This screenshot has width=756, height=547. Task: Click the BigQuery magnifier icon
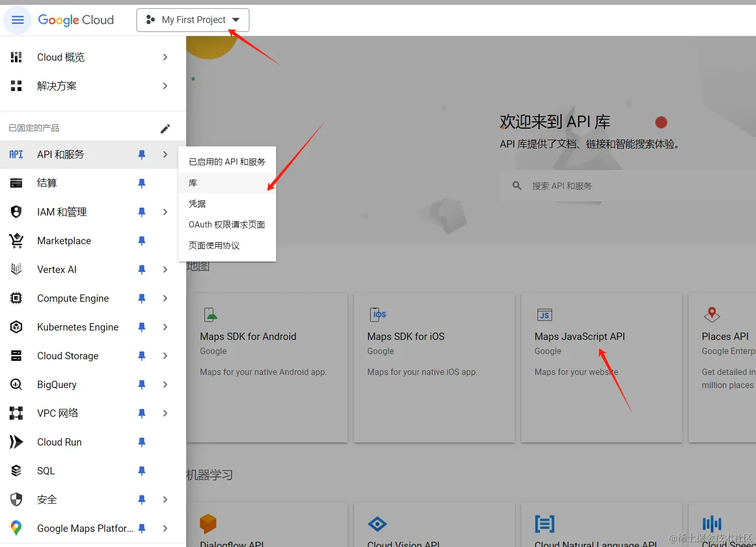(16, 384)
